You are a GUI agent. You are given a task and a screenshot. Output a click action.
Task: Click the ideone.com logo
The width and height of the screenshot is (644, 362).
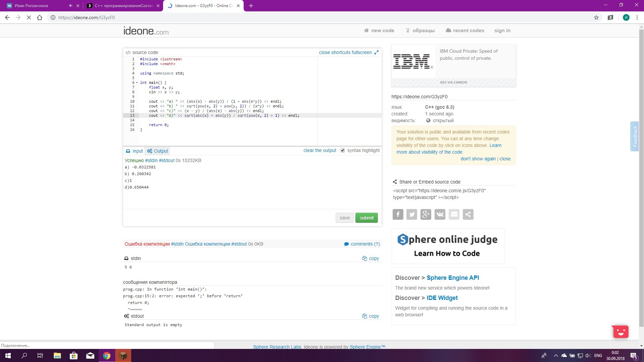[146, 31]
